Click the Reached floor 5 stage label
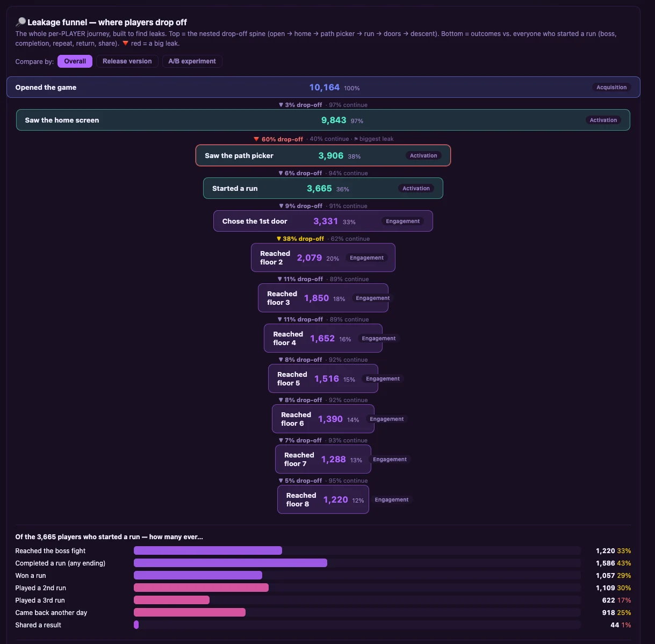Image resolution: width=655 pixels, height=644 pixels. (x=292, y=378)
